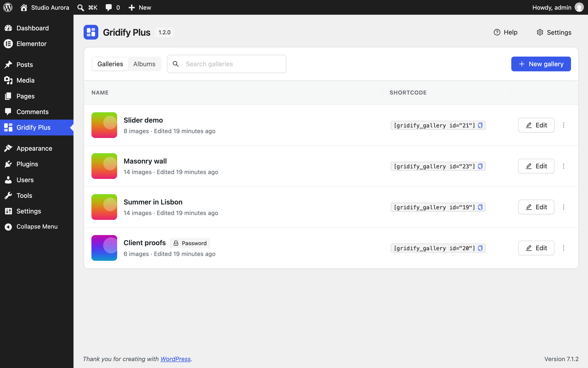Select Gridify Plus in the sidebar
This screenshot has height=368, width=588.
coord(37,127)
